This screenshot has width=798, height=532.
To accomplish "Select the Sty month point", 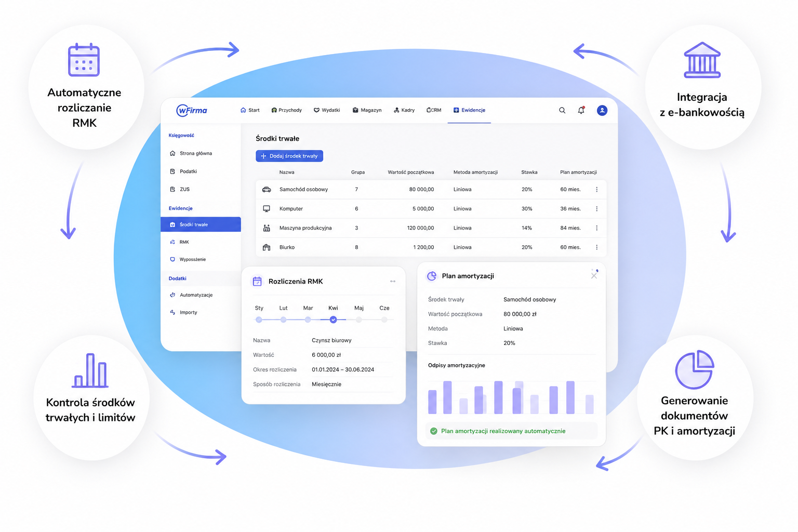I will (x=259, y=320).
